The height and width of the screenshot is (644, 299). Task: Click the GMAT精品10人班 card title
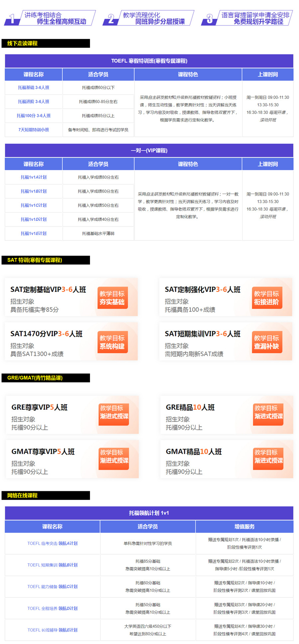click(194, 452)
